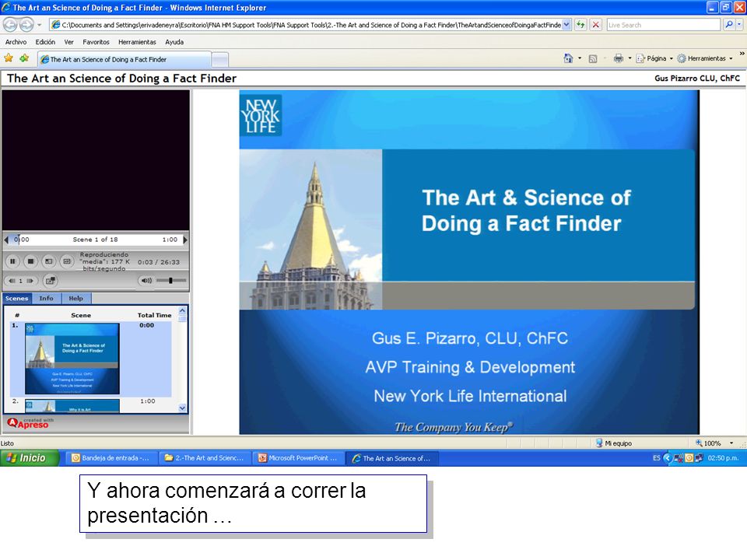747x560 pixels.
Task: Go forward in browser history
Action: coord(26,24)
